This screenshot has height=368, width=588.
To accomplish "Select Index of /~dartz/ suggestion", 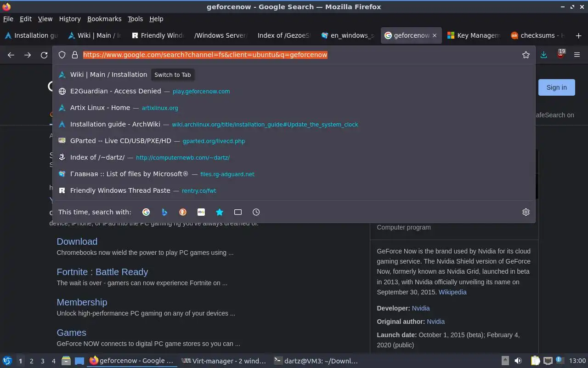I will pos(294,157).
